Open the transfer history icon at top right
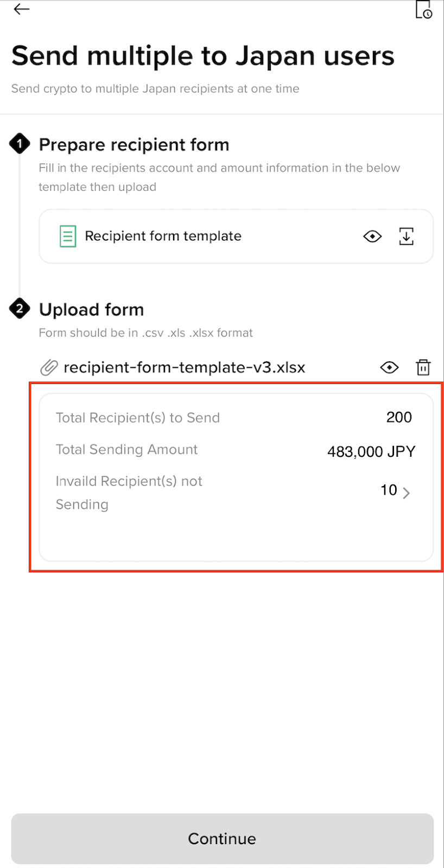 point(423,9)
